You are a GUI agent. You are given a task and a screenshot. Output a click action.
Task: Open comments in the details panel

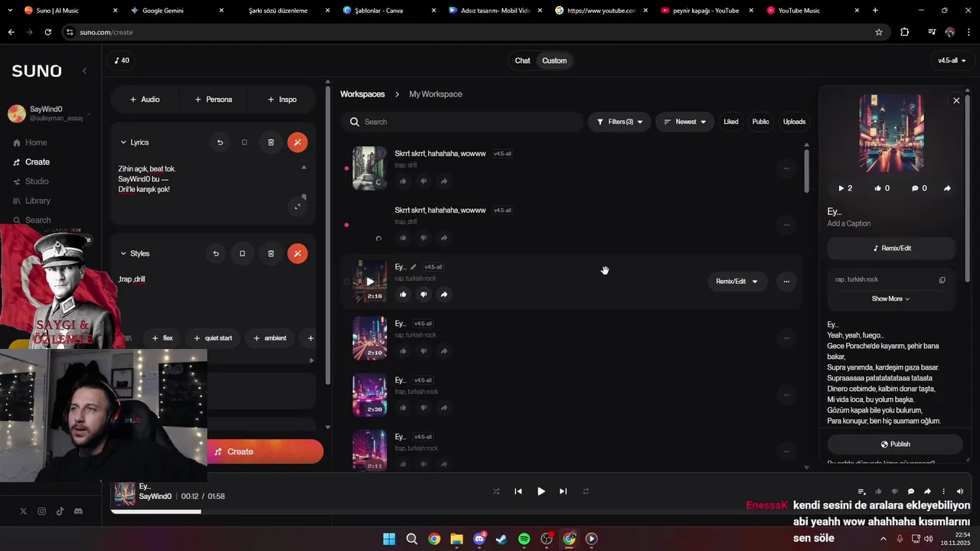[919, 188]
